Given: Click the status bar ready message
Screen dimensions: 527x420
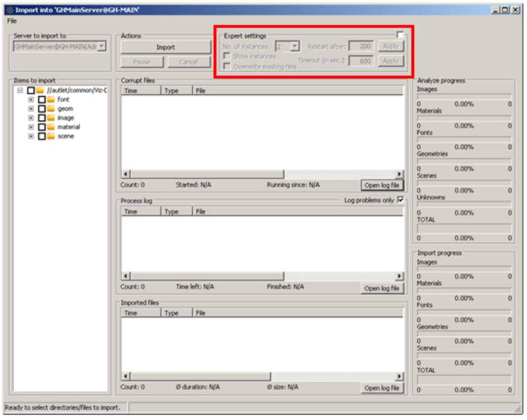Looking at the screenshot, I should 62,408.
